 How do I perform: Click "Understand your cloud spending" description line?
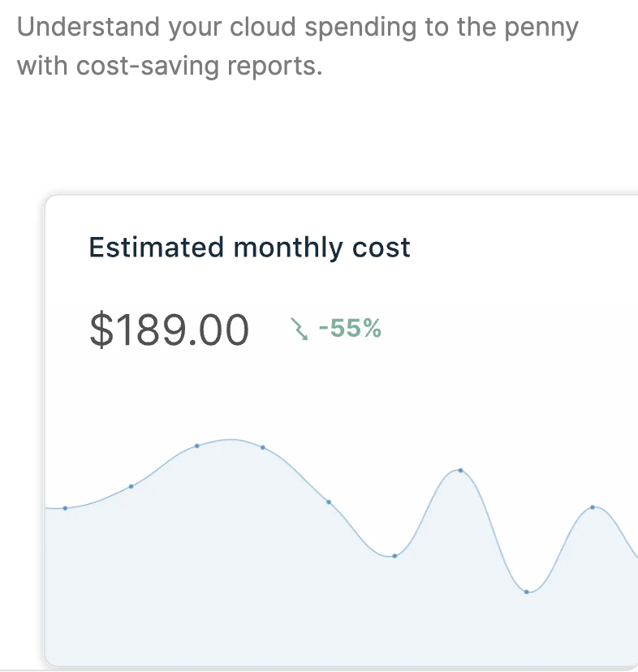click(x=297, y=28)
